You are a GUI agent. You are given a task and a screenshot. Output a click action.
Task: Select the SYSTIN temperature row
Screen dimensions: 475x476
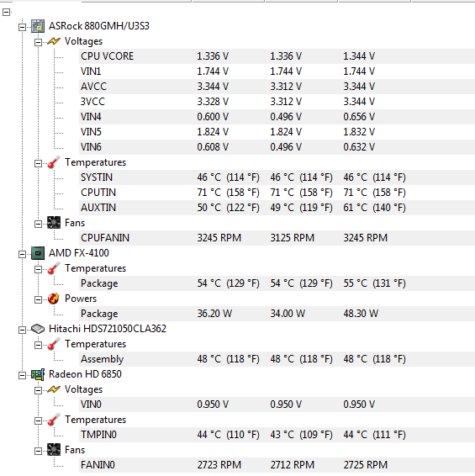point(277,177)
